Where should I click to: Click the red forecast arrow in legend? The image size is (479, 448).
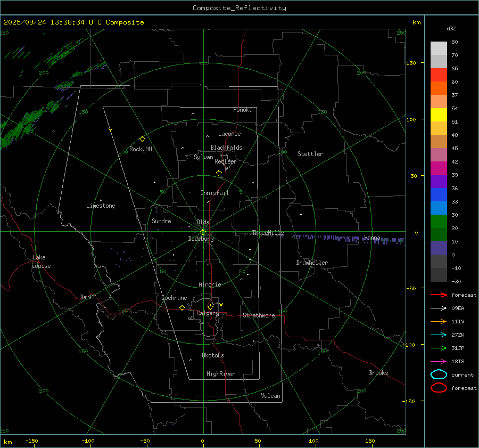pyautogui.click(x=439, y=295)
